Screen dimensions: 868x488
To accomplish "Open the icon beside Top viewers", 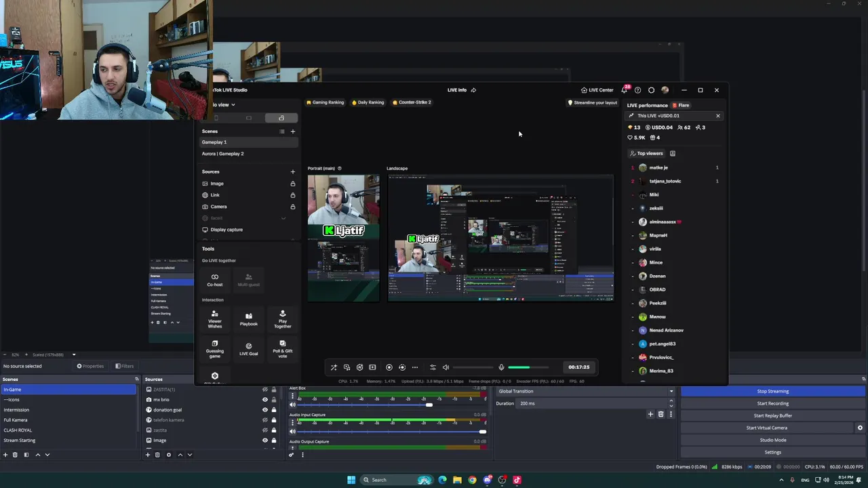I will (673, 153).
